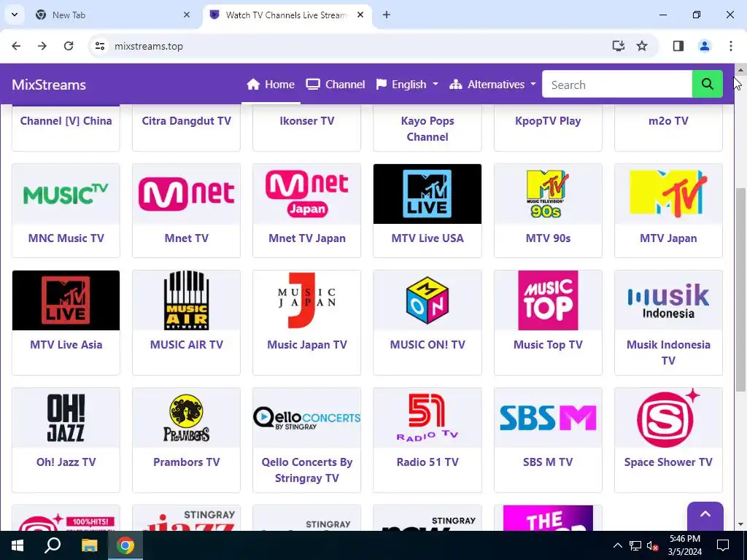747x560 pixels.
Task: Open the MTV Live Asia logo
Action: click(x=66, y=300)
